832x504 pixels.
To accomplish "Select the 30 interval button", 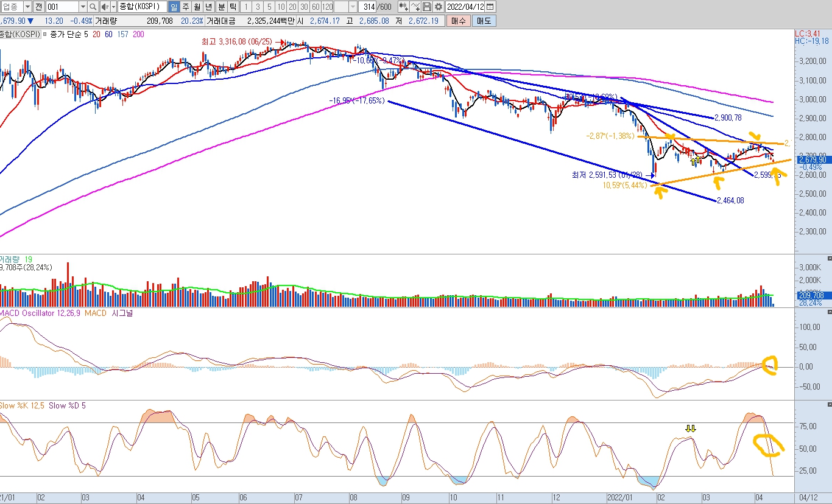I will [303, 7].
